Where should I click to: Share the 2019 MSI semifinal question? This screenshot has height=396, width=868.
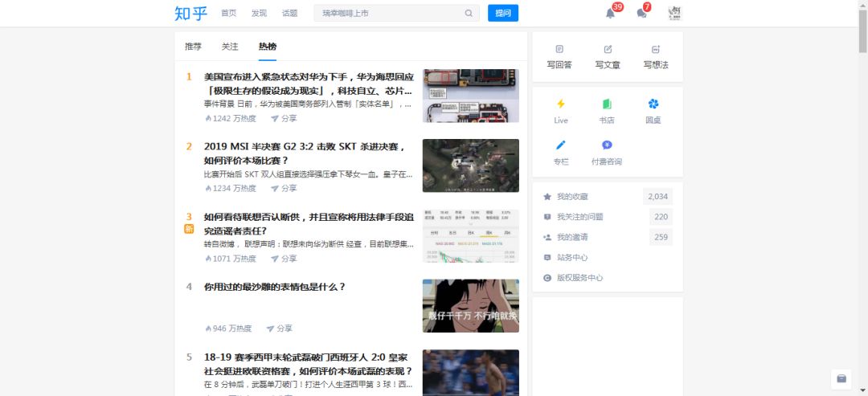[x=284, y=188]
